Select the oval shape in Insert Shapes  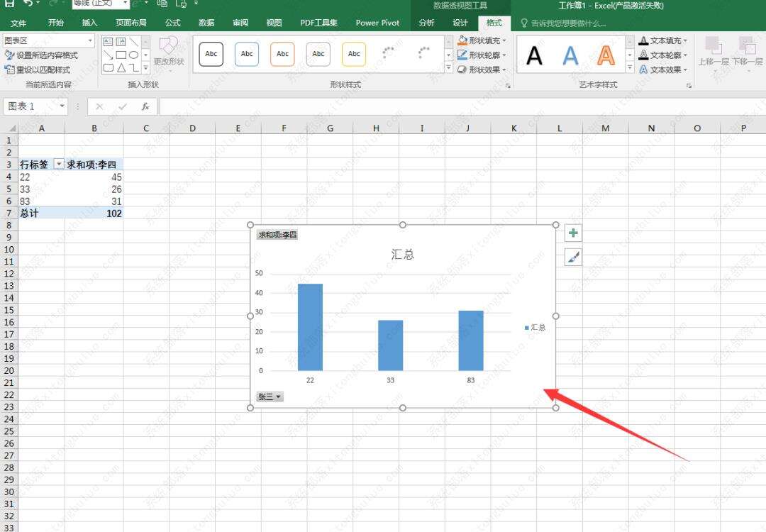(133, 55)
